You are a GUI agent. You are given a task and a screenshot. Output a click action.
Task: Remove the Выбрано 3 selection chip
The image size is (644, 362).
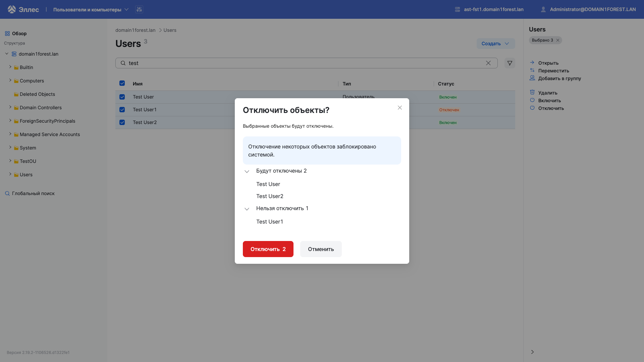tap(558, 40)
